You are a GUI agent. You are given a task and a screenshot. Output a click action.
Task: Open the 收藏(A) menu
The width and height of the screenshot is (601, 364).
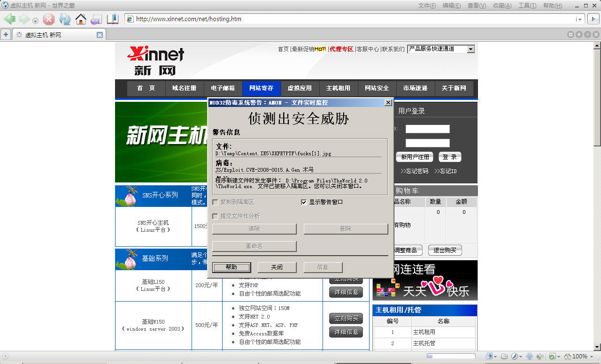click(502, 6)
